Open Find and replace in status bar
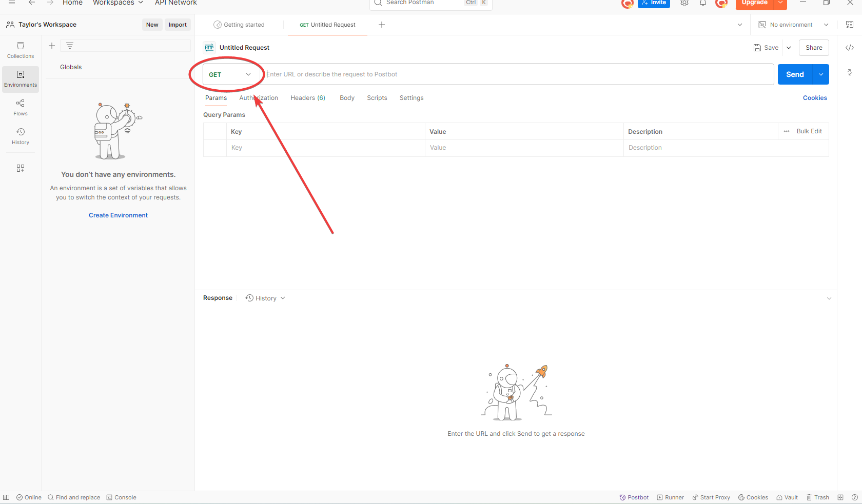 tap(74, 497)
